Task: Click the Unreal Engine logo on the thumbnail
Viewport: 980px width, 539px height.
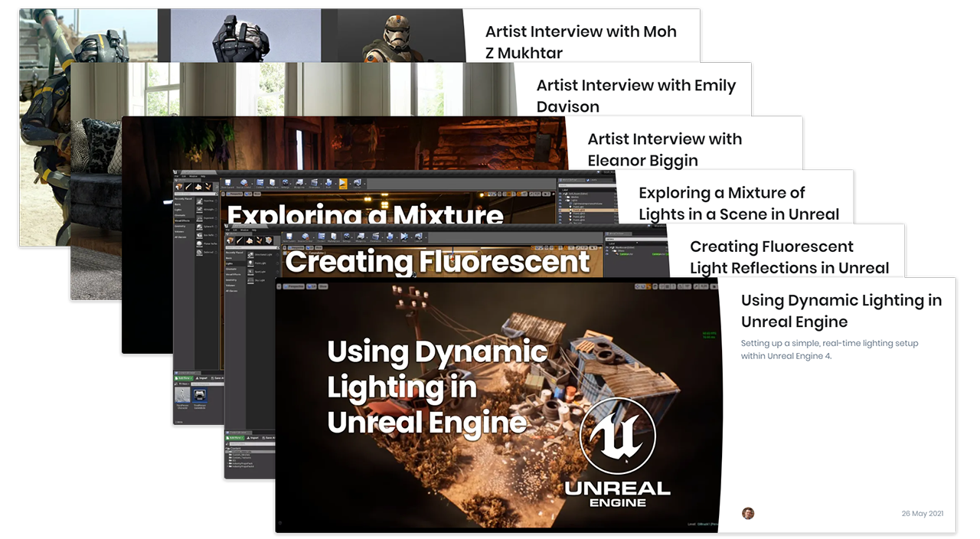Action: tap(617, 452)
